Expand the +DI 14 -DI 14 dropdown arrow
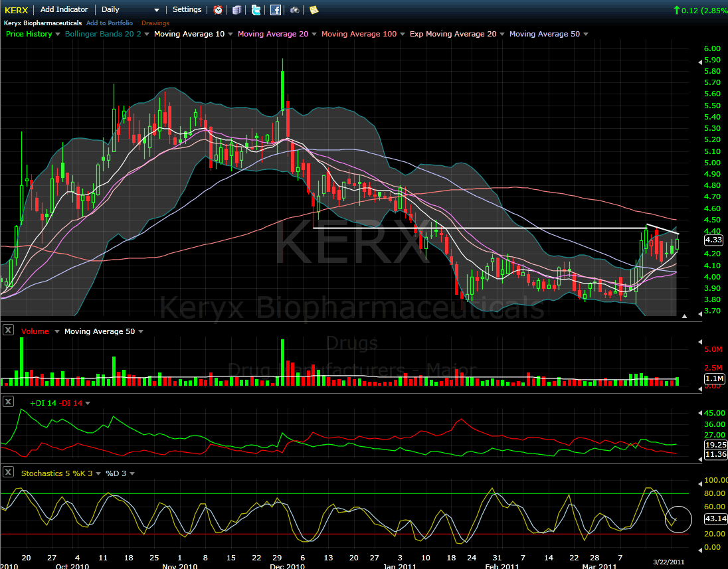728x569 pixels. 88,403
